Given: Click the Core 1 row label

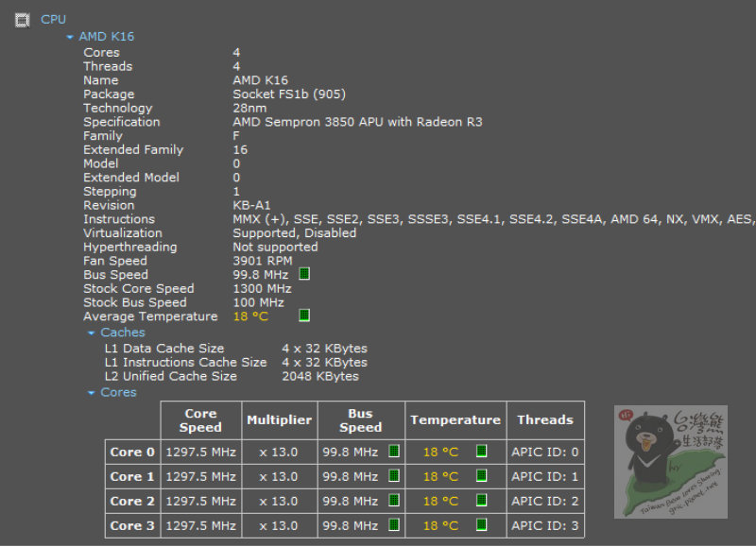Looking at the screenshot, I should (x=132, y=477).
